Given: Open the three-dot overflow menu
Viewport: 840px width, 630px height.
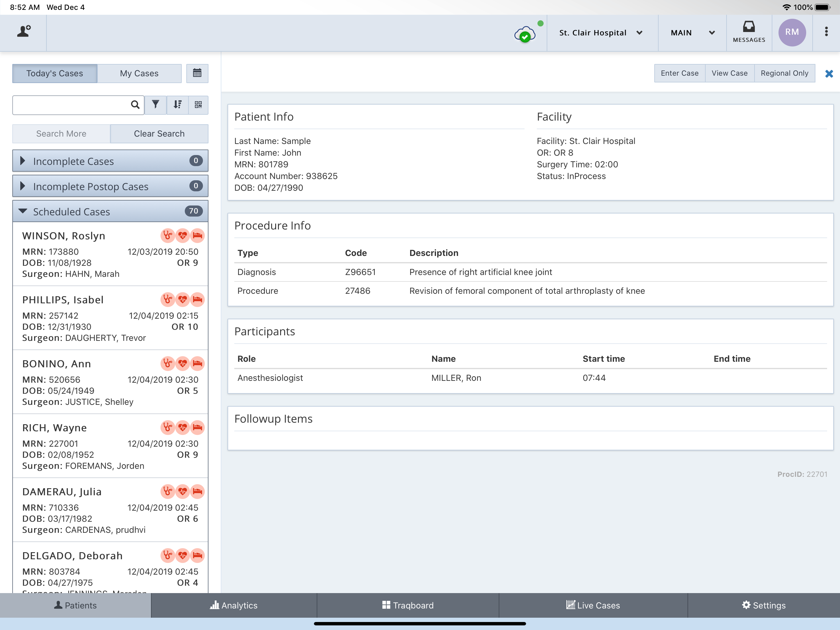Looking at the screenshot, I should click(826, 32).
